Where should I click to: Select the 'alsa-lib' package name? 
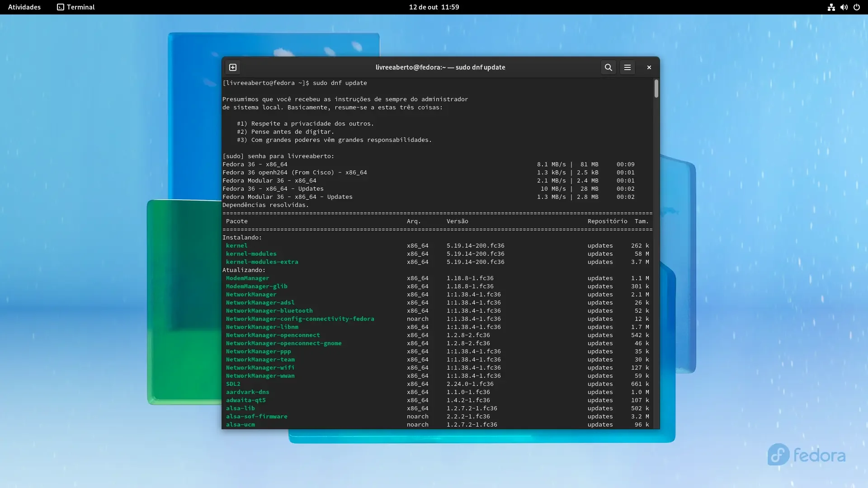(x=241, y=408)
